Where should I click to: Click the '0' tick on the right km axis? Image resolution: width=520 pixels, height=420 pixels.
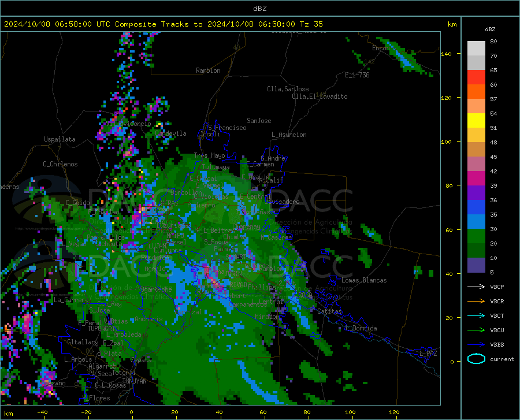point(452,362)
